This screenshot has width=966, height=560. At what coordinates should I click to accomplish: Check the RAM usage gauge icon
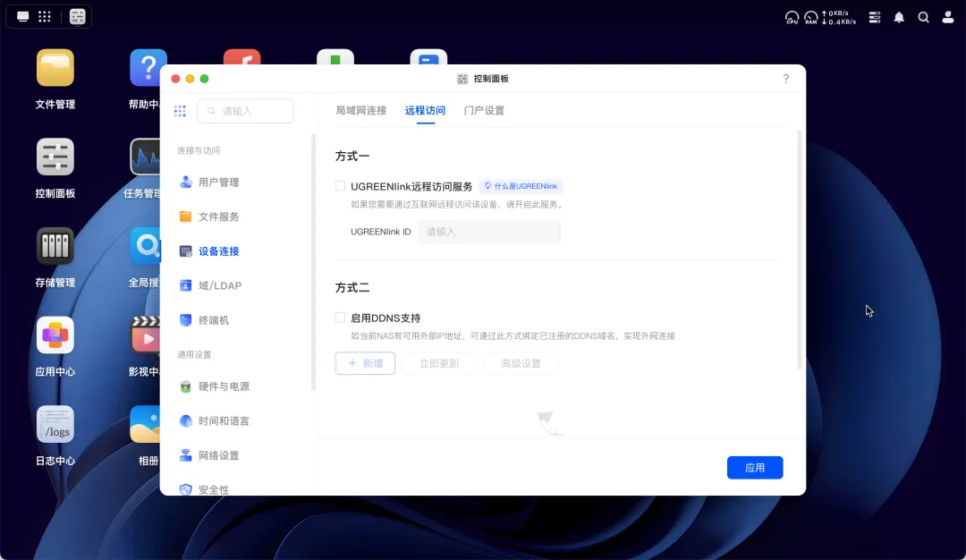pyautogui.click(x=810, y=17)
